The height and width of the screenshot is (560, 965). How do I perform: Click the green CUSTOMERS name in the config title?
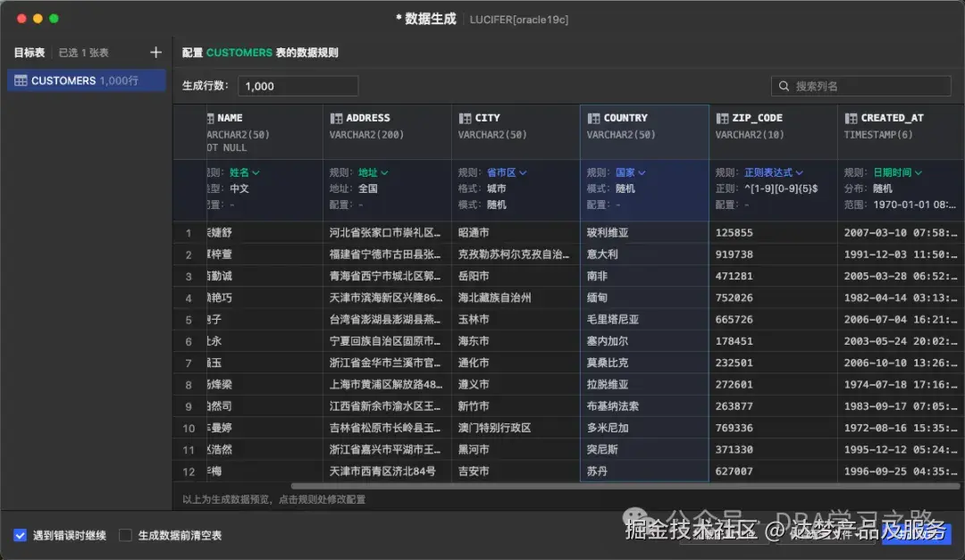click(x=239, y=53)
